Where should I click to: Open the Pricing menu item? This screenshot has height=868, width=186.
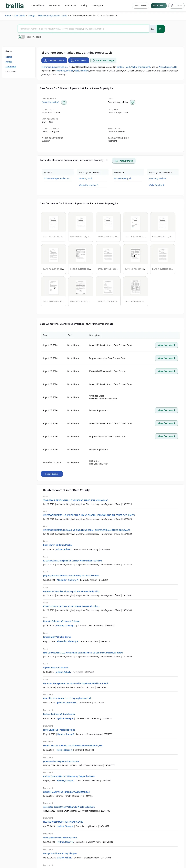coord(84,5)
